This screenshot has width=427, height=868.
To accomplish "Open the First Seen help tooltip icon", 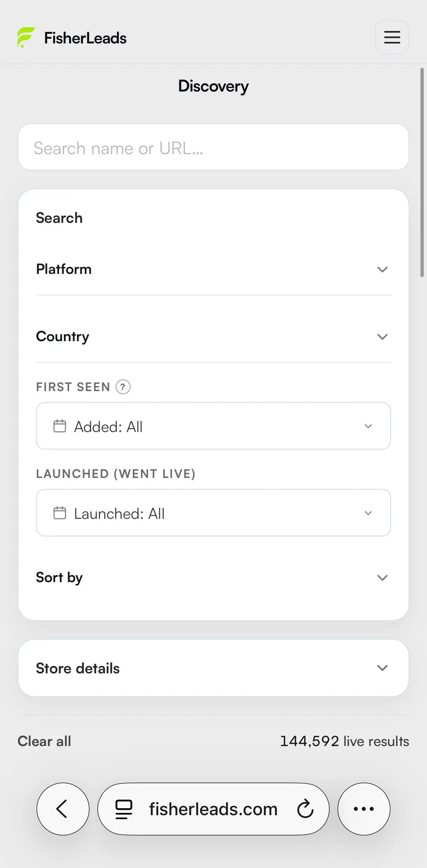I will point(123,387).
